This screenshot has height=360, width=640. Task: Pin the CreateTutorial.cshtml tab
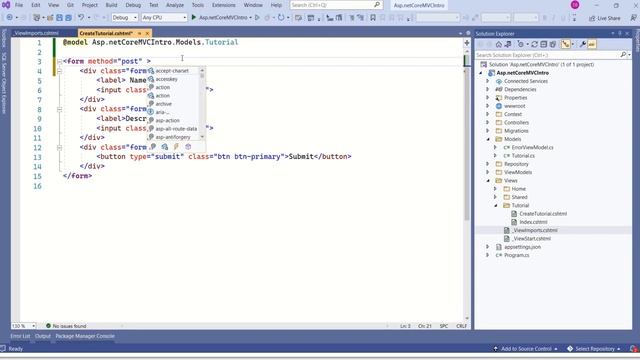point(140,33)
